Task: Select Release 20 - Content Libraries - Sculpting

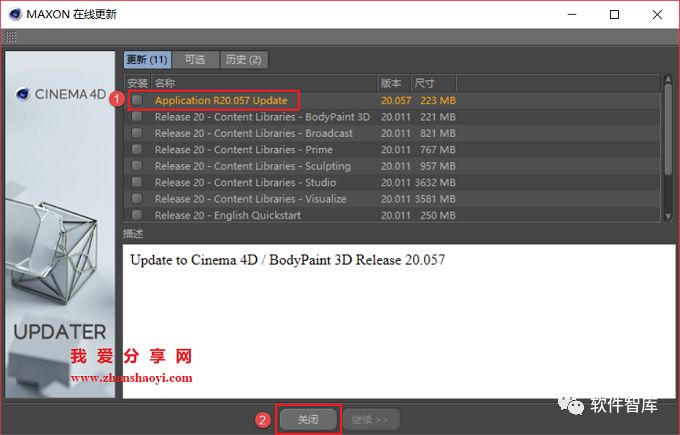Action: (253, 166)
